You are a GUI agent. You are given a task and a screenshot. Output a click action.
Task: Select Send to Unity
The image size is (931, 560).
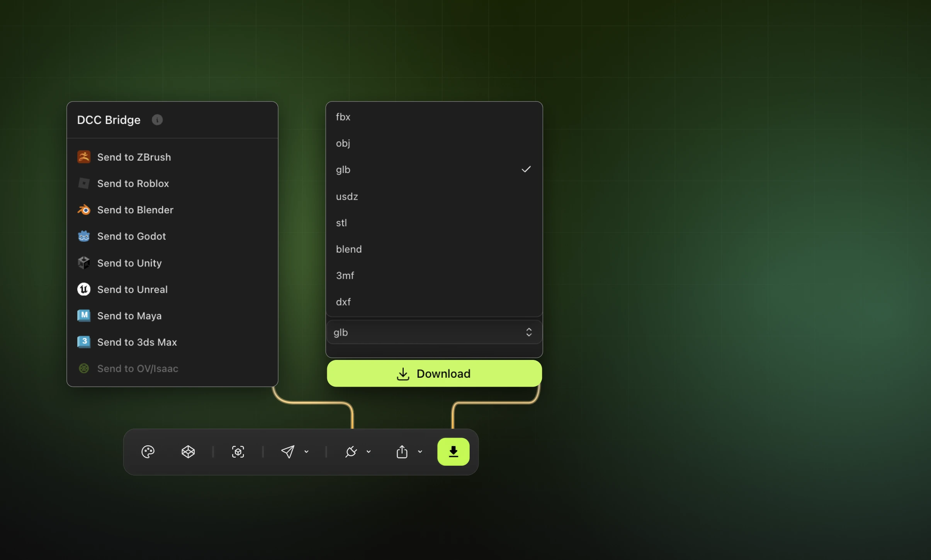(x=172, y=263)
